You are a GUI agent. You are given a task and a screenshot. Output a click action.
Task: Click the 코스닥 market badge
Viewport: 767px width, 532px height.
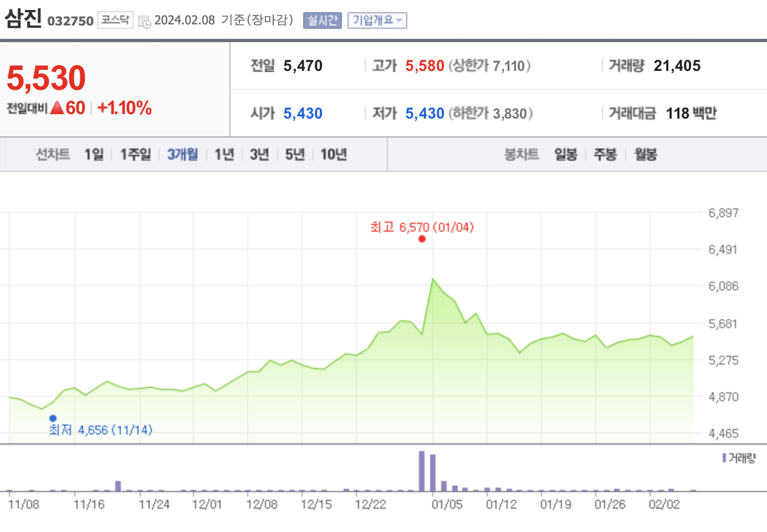tap(115, 20)
